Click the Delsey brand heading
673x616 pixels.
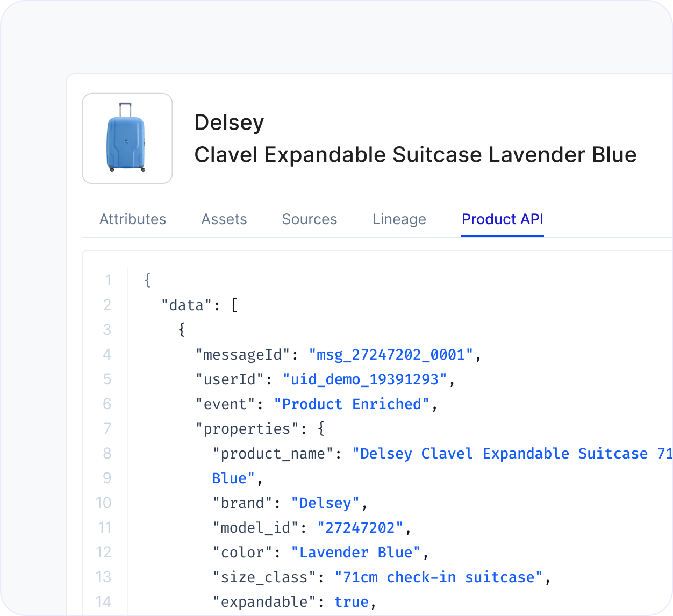[x=230, y=123]
